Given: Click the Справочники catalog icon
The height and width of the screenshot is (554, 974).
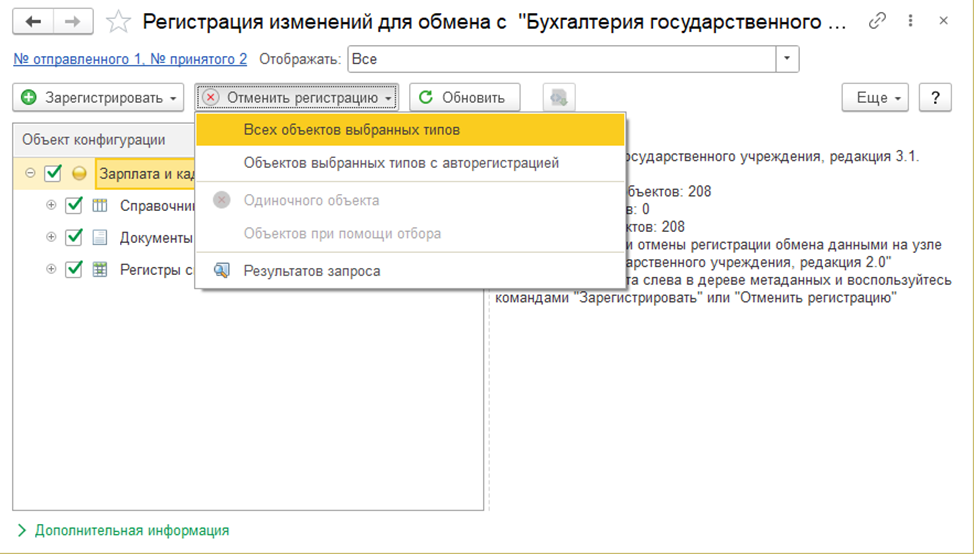Looking at the screenshot, I should point(100,206).
